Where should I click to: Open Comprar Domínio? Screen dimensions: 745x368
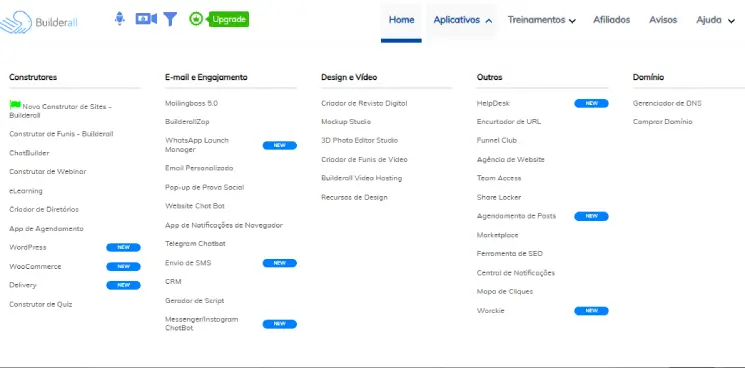pos(662,122)
